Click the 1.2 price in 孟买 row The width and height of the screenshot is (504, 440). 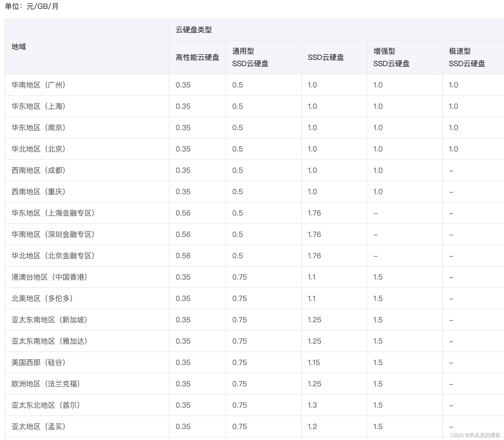312,426
